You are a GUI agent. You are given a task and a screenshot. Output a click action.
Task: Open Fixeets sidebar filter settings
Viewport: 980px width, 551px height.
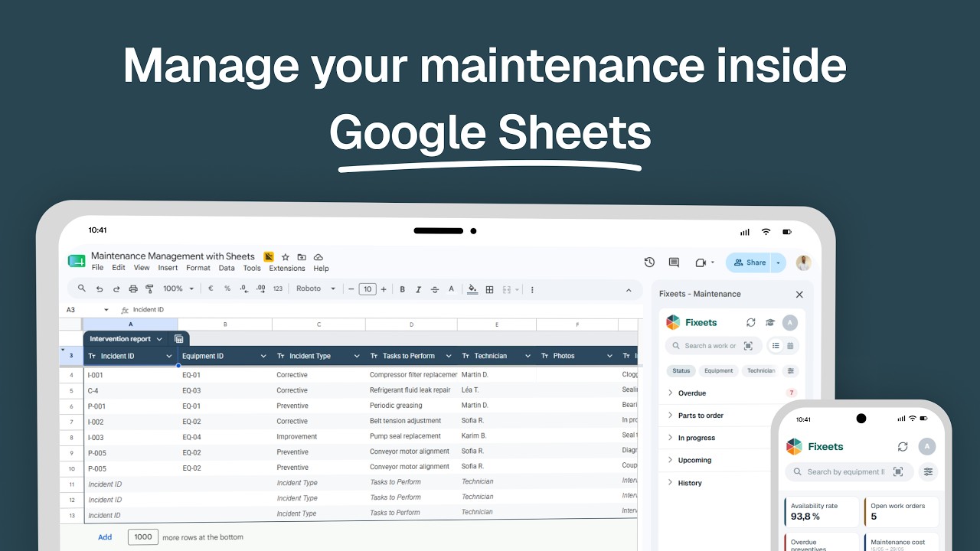click(791, 370)
